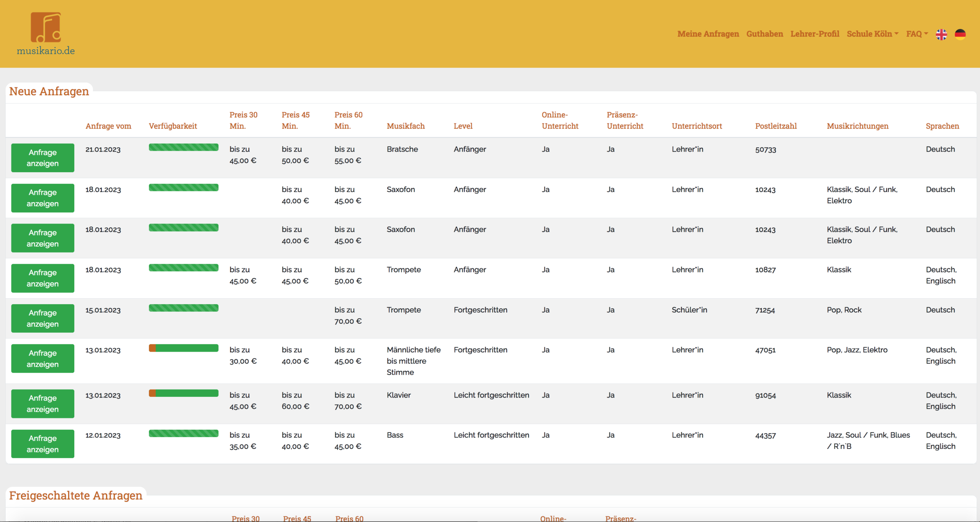Show the Bass request from 12.01.2023
Screen dimensions: 980x522
coord(42,444)
